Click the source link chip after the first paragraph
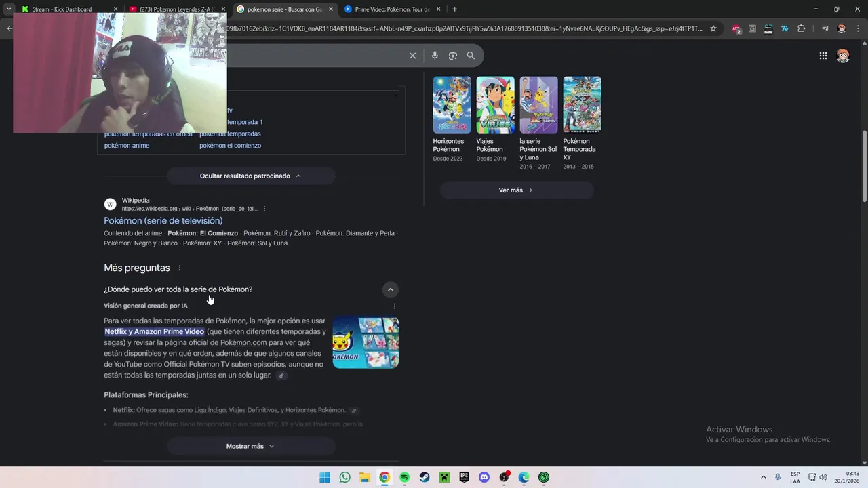868x488 pixels. 281,375
